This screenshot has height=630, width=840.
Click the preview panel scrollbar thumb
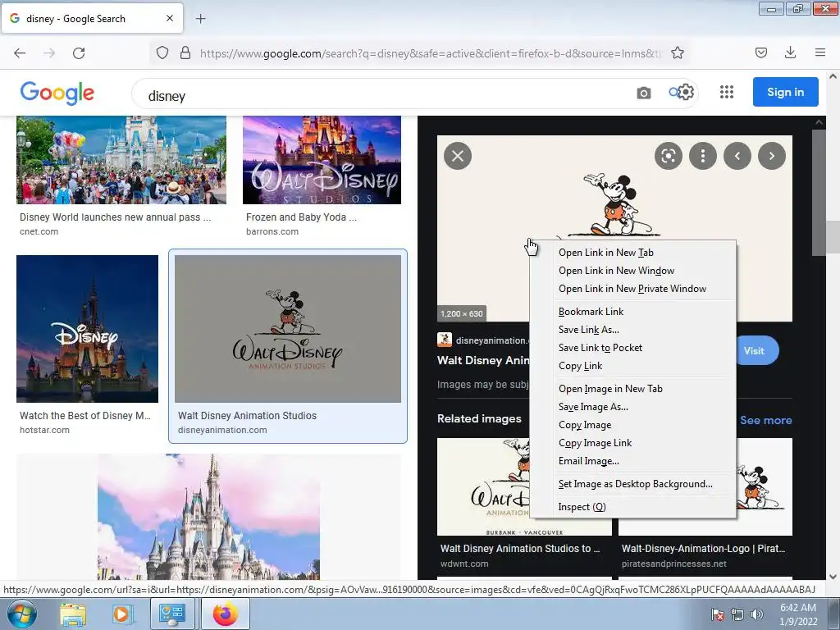coord(819,193)
